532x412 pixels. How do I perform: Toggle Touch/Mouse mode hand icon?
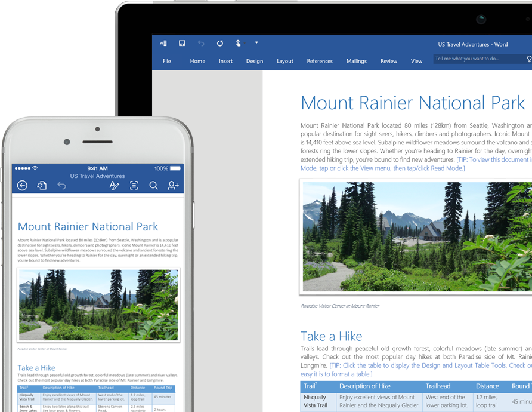[238, 44]
